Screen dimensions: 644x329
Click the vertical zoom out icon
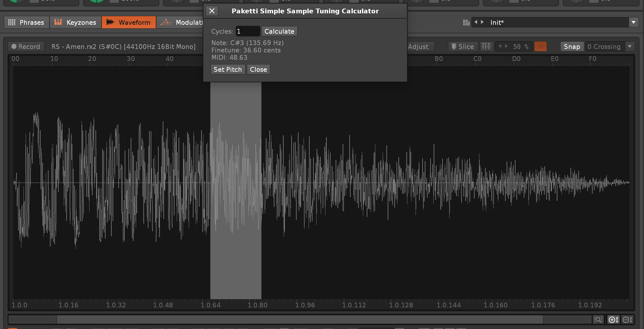pyautogui.click(x=628, y=319)
